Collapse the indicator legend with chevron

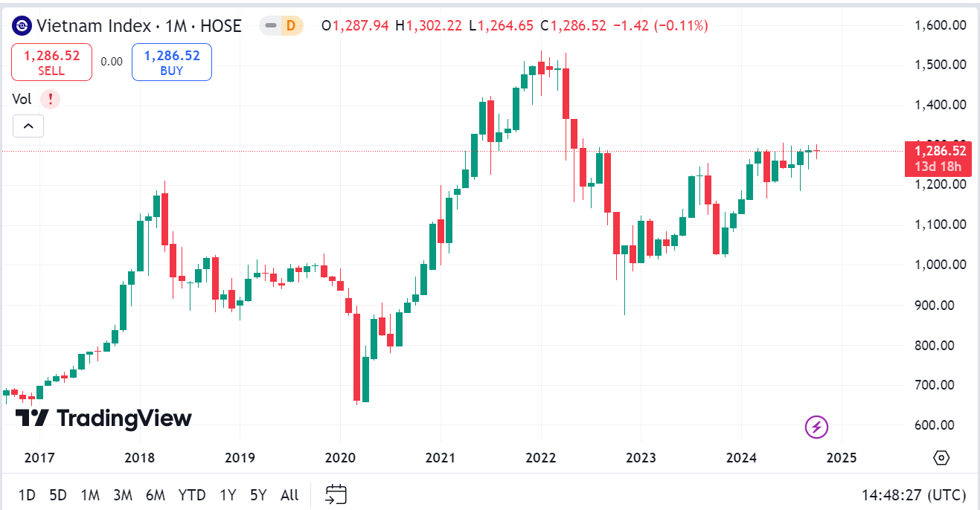pyautogui.click(x=28, y=126)
